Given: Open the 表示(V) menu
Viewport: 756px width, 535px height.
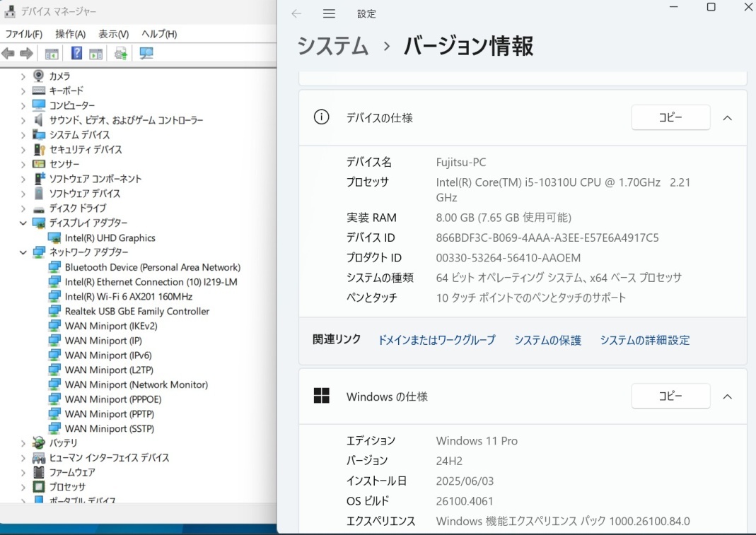Looking at the screenshot, I should (x=114, y=34).
